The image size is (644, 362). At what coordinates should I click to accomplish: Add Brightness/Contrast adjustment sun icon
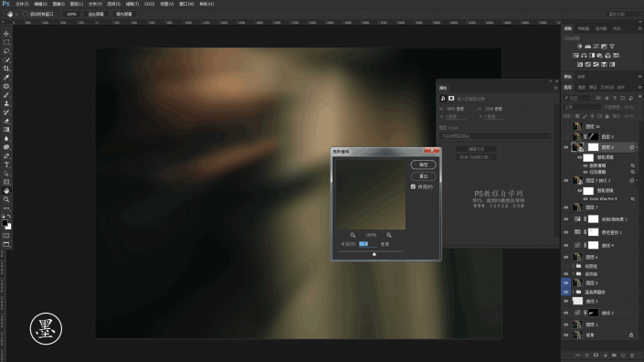579,47
